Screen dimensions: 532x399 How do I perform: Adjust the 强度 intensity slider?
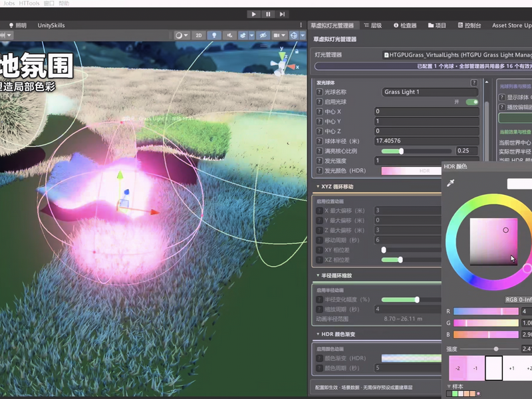click(489, 348)
